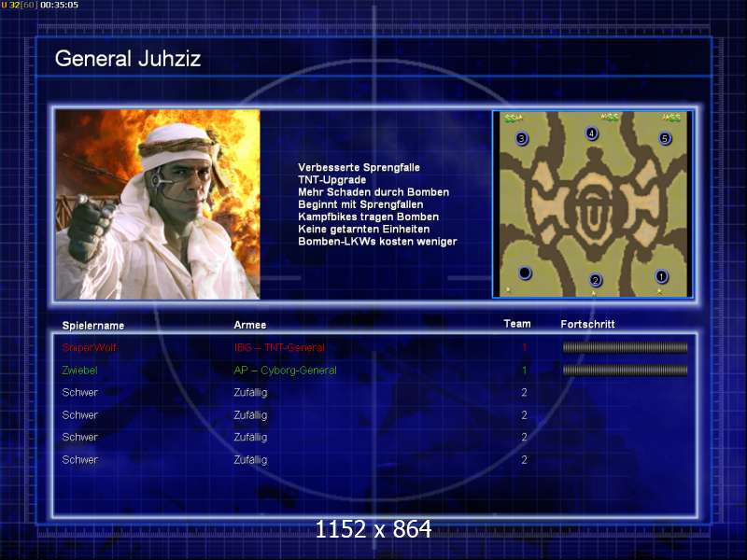The width and height of the screenshot is (747, 560).
Task: Click 'Keine getarnten Einheiten' line
Action: (x=364, y=230)
